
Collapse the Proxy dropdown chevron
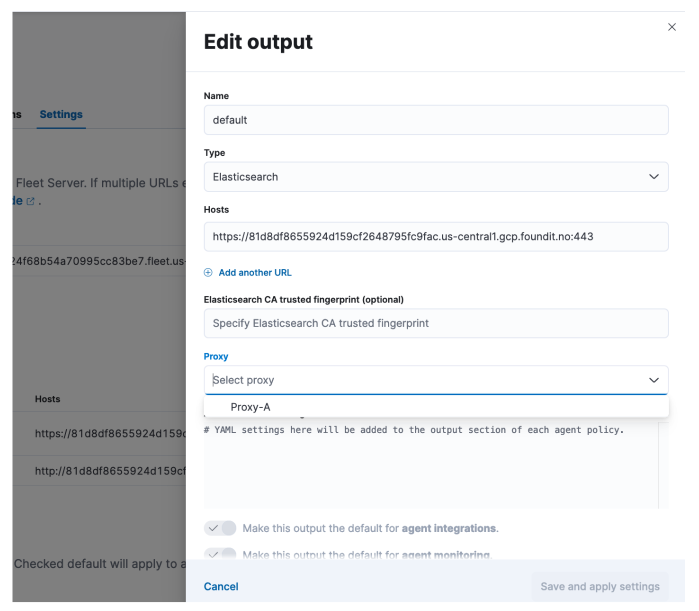coord(654,380)
